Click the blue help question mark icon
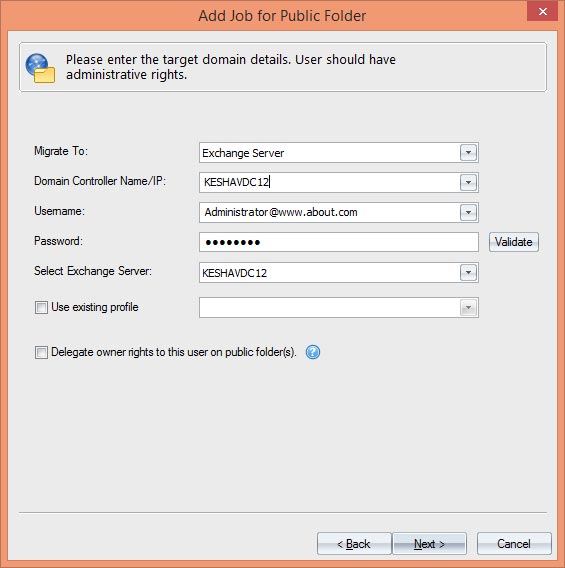This screenshot has width=565, height=568. click(313, 352)
